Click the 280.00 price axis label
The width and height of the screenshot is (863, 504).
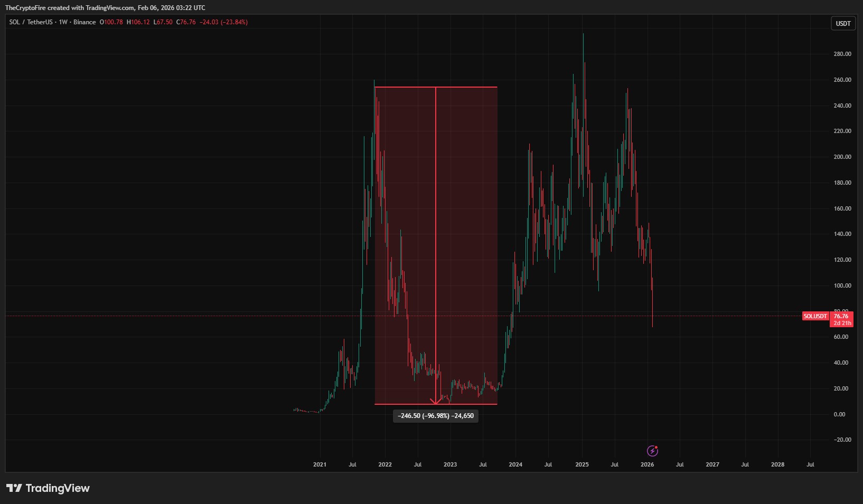point(842,54)
